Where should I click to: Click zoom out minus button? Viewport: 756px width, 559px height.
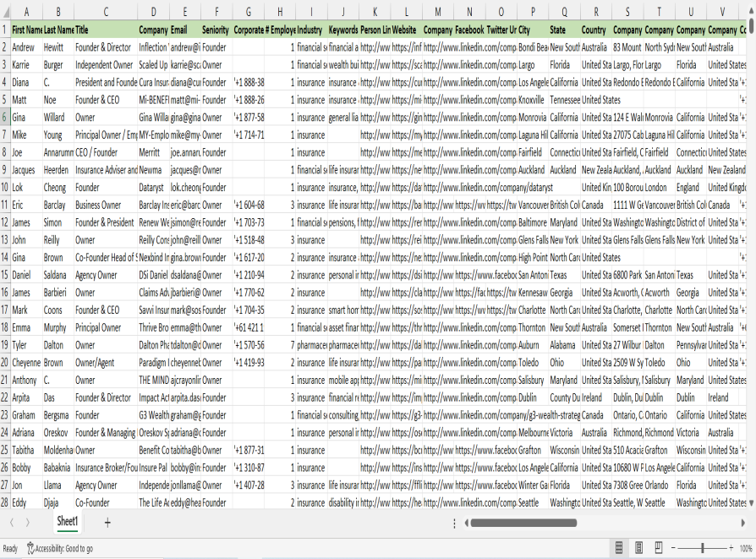point(674,548)
